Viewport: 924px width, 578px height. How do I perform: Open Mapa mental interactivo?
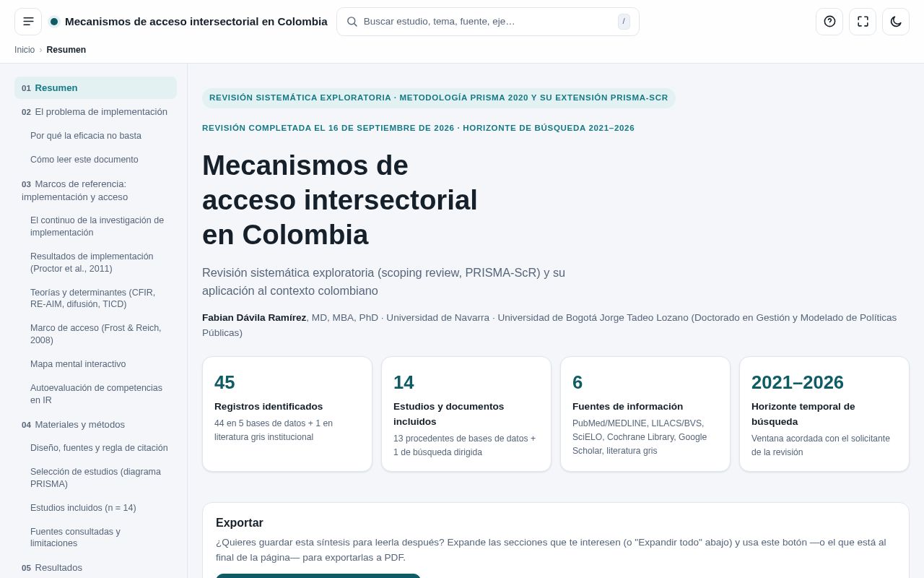(100, 364)
